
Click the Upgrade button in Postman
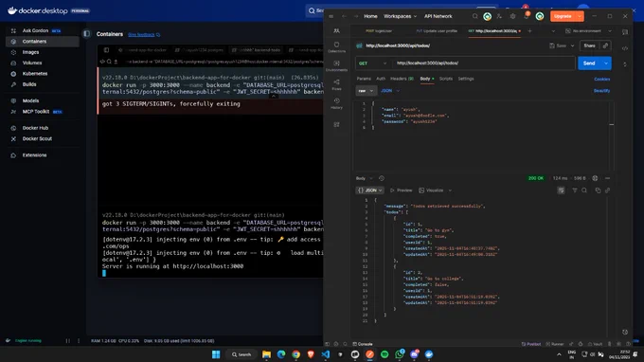(x=563, y=16)
